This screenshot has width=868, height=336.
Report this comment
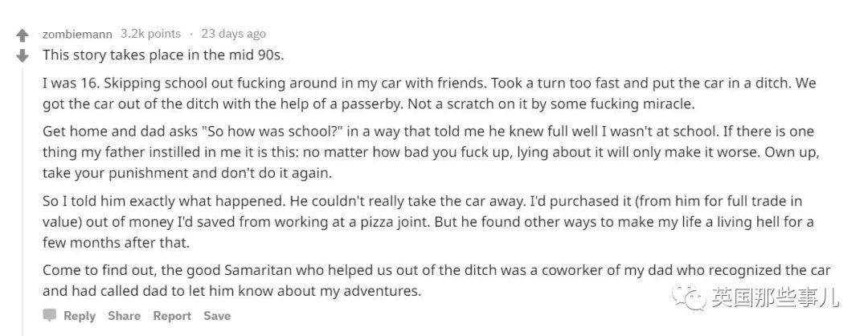tap(172, 316)
